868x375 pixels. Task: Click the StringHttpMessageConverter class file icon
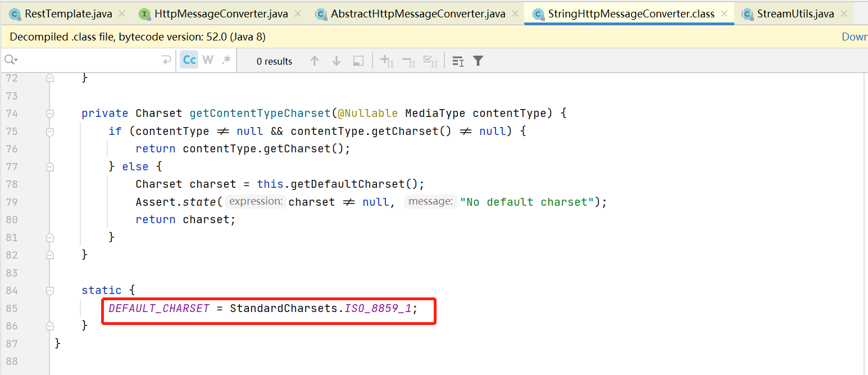538,14
